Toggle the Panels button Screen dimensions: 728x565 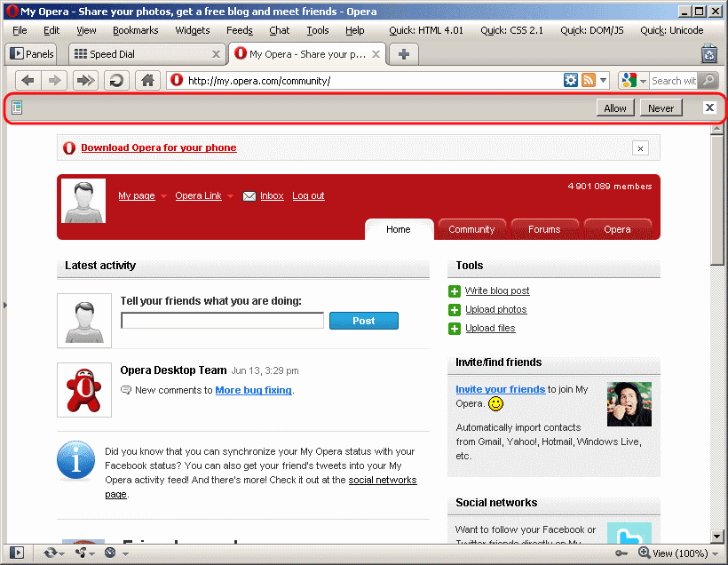pos(32,54)
